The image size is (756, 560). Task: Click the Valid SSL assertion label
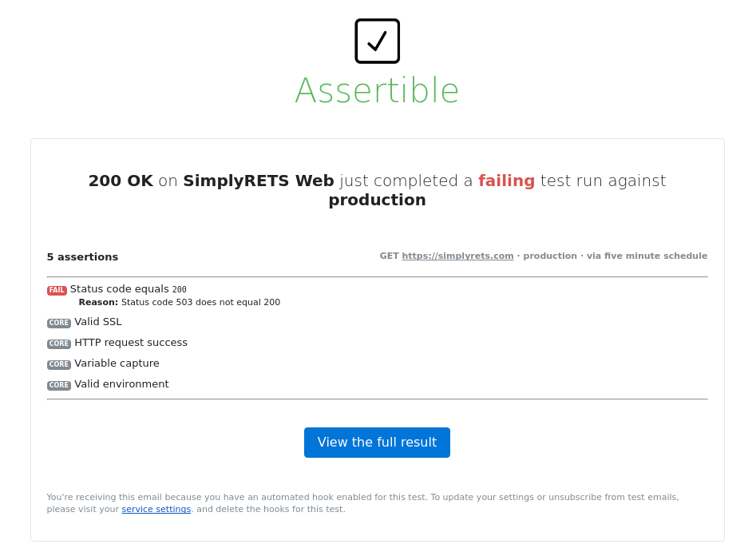[98, 322]
